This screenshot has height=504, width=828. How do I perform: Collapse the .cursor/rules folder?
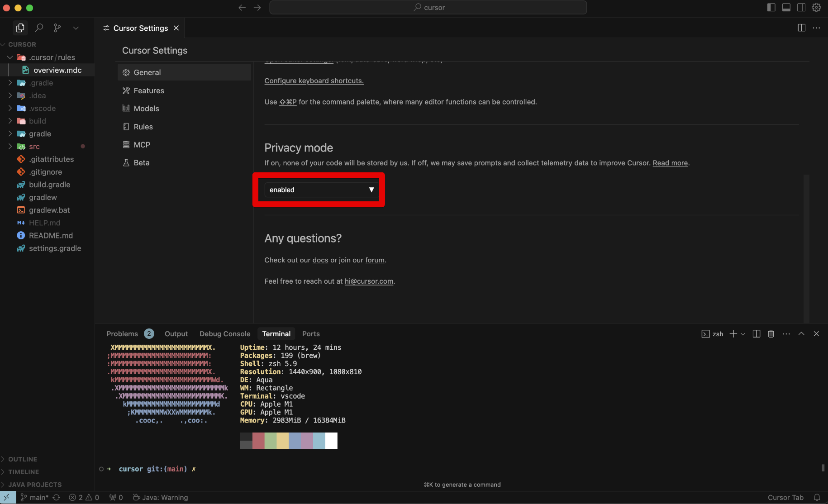coord(47,57)
